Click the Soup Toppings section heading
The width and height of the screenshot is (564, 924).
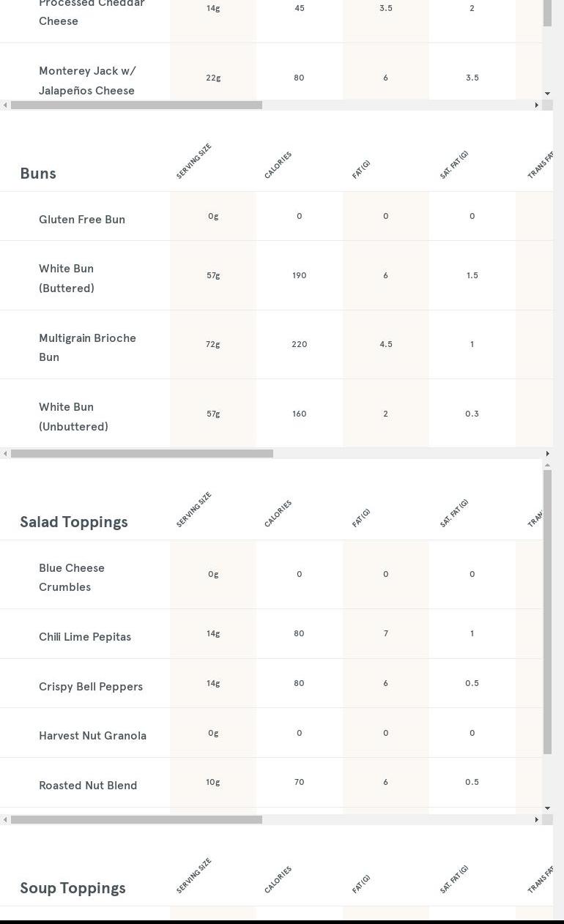click(x=73, y=888)
